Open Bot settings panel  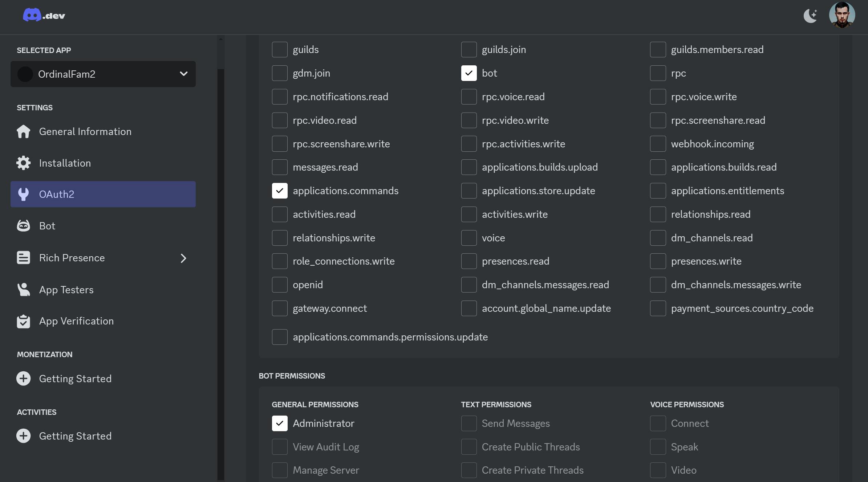[x=47, y=225]
